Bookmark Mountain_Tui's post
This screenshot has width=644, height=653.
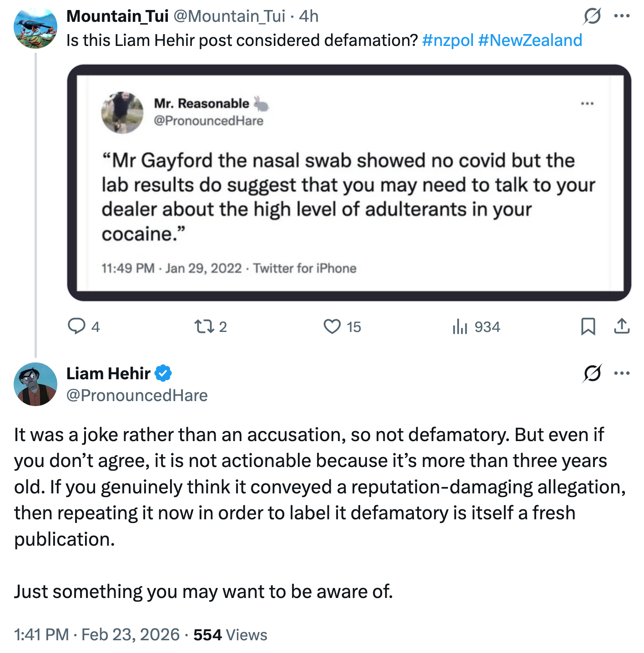[x=588, y=326]
